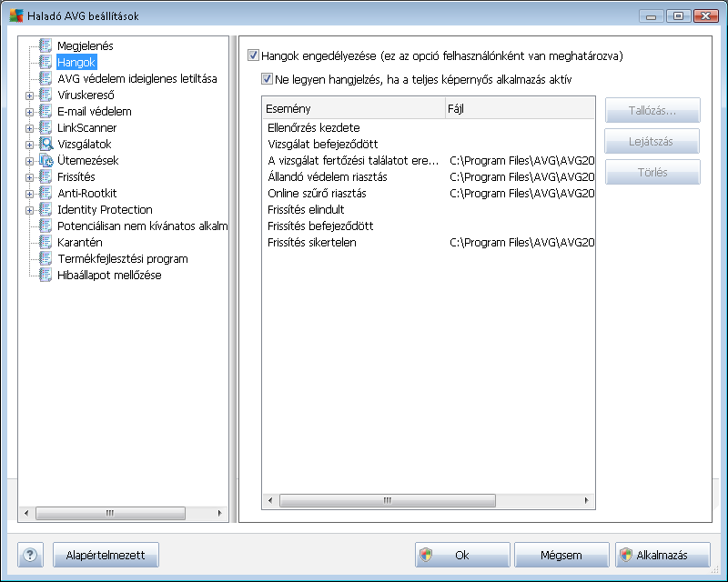Open Termékfejlesztési program settings
Image resolution: width=728 pixels, height=582 pixels.
123,258
